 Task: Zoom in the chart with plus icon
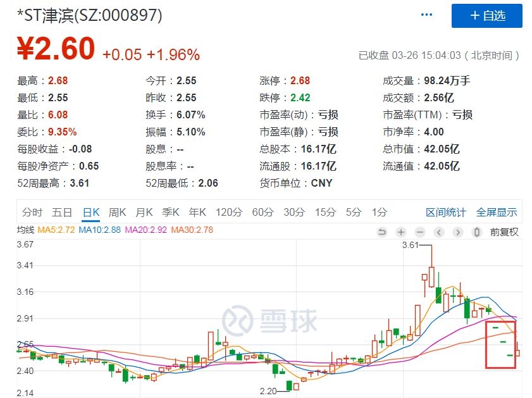(x=401, y=232)
